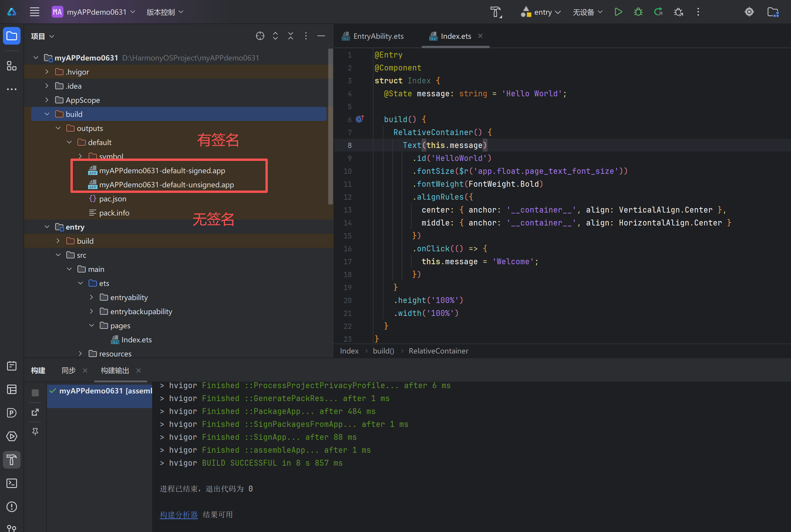Hide the project panel with minus icon
791x532 pixels.
tap(321, 36)
